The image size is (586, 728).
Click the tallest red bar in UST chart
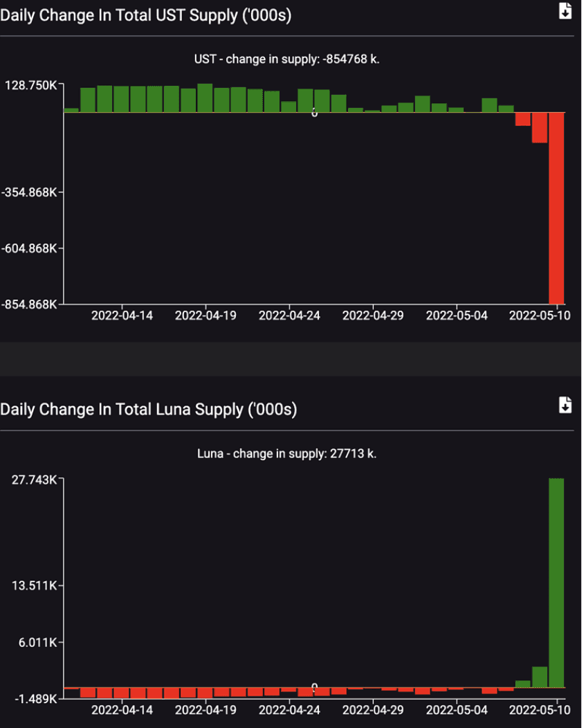pos(556,208)
